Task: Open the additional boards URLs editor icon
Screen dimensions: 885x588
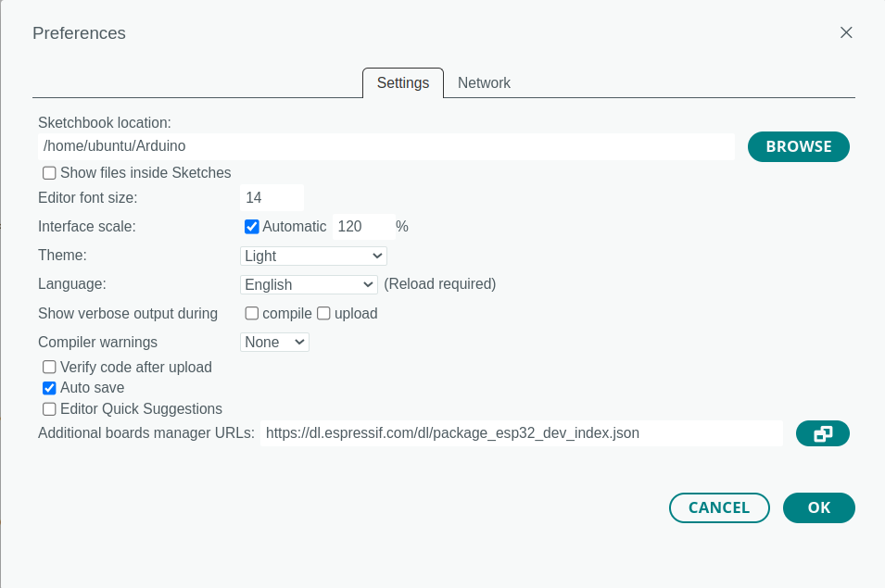Action: (x=822, y=433)
